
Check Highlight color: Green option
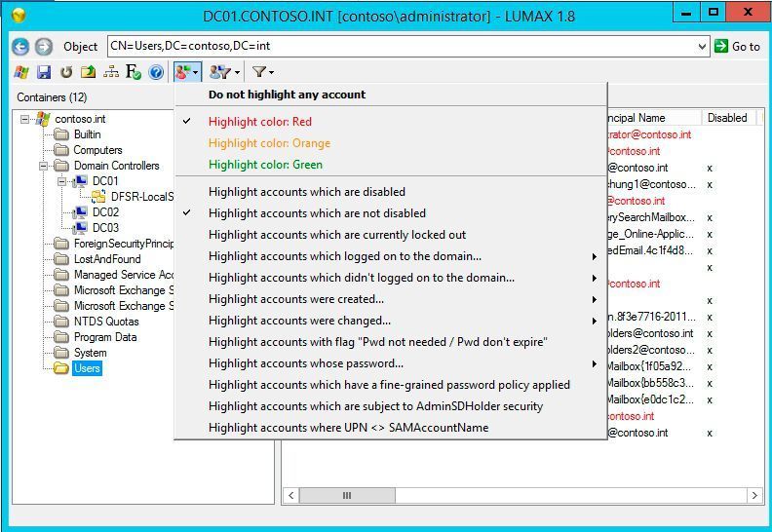pyautogui.click(x=391, y=165)
